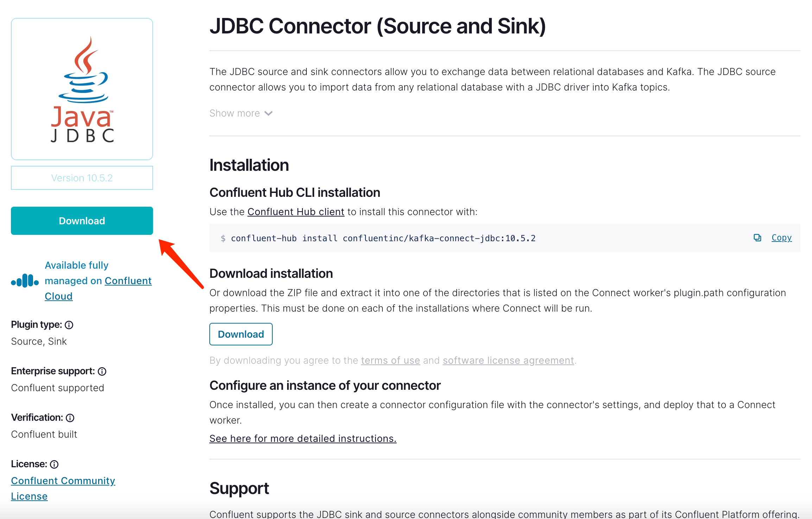Click the info icon beside Enterprise support
Viewport: 812px width, 519px height.
[x=102, y=371]
